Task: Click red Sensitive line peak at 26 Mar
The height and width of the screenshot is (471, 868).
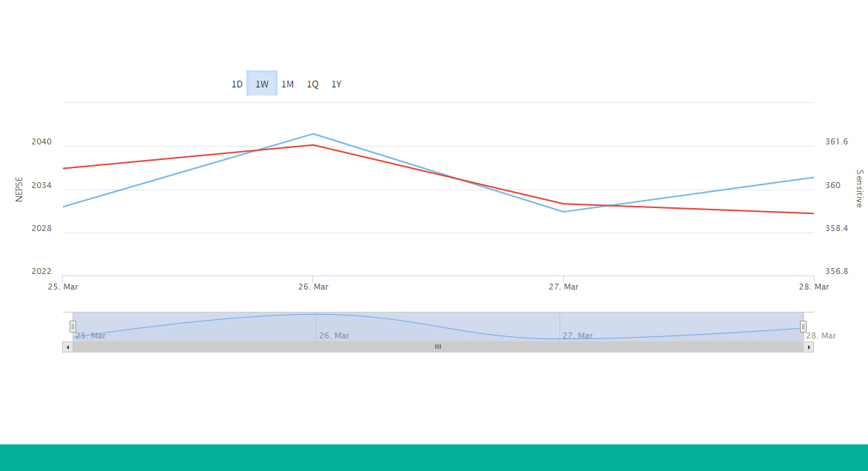Action: [313, 145]
